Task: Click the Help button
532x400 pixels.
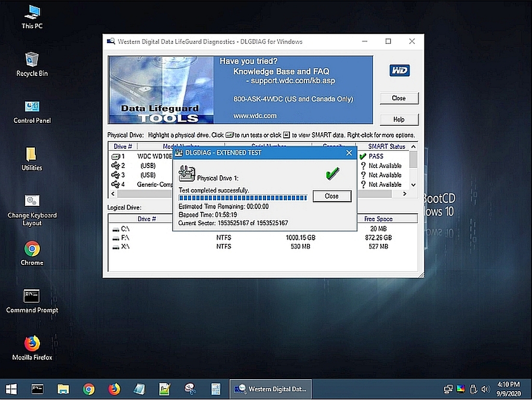Action: [399, 120]
